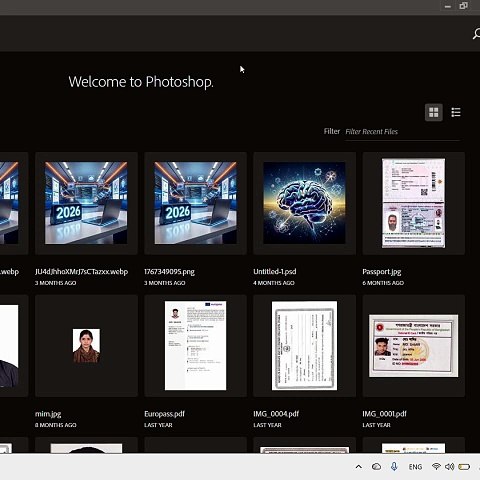
Task: Switch to grid view of recent files
Action: [434, 112]
